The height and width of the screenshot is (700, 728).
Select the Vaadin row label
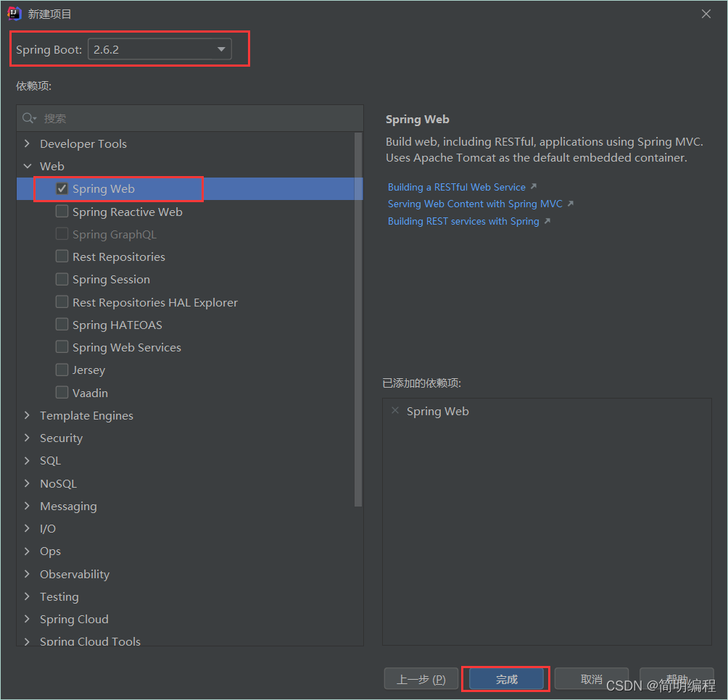click(x=90, y=393)
